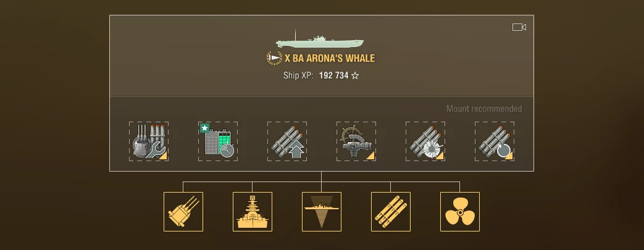Choose the torpedoes module icon

391,212
